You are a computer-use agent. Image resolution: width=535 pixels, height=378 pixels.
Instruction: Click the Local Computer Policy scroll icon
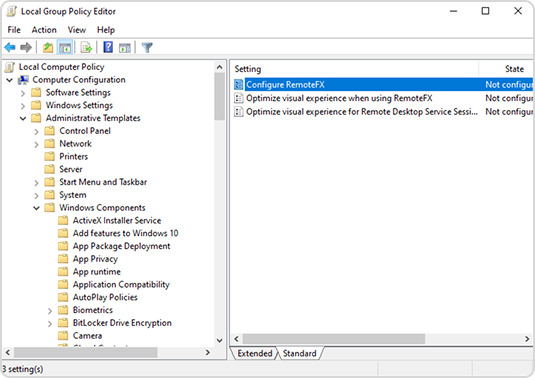(x=10, y=67)
